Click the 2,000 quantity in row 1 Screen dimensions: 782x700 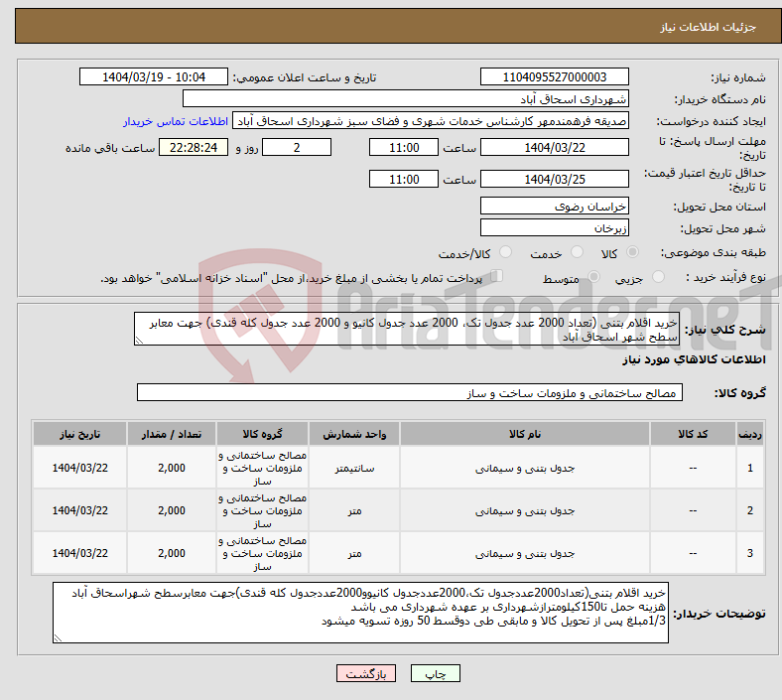172,468
